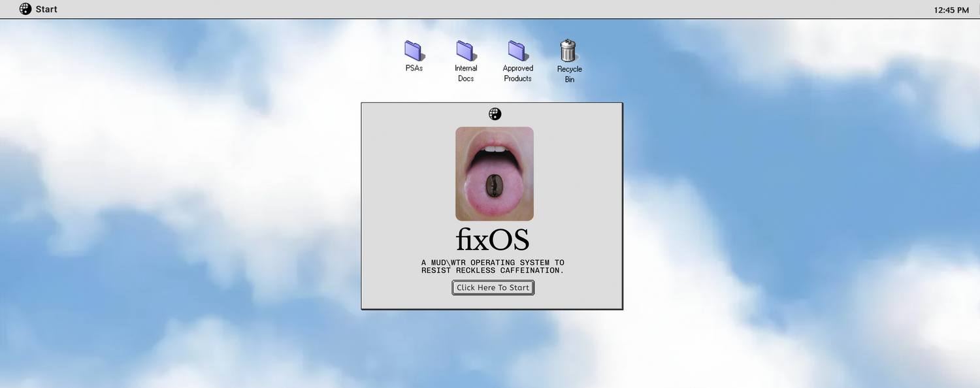Open the Start menu text label
The width and height of the screenshot is (980, 388).
click(x=46, y=9)
